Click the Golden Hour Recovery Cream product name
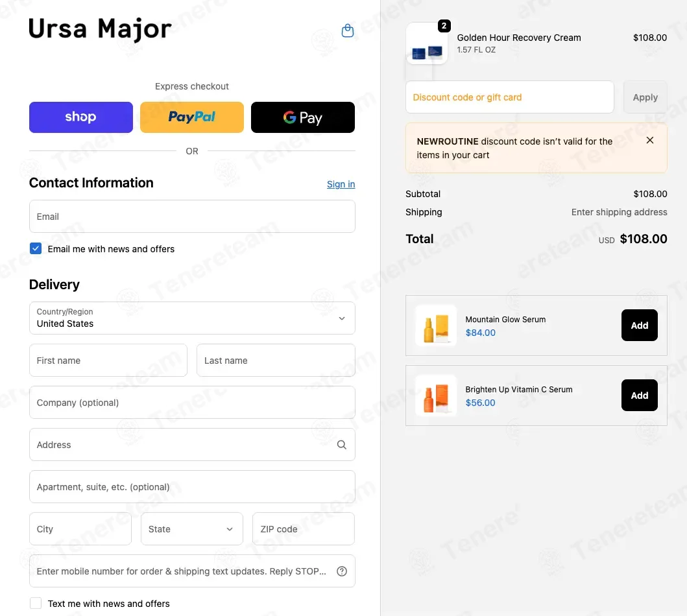The image size is (687, 616). tap(519, 38)
